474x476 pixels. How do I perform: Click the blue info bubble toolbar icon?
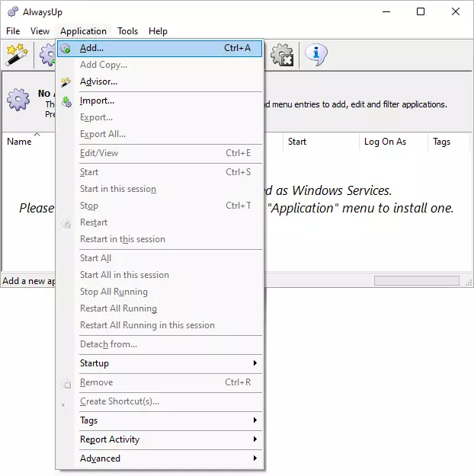[x=316, y=55]
